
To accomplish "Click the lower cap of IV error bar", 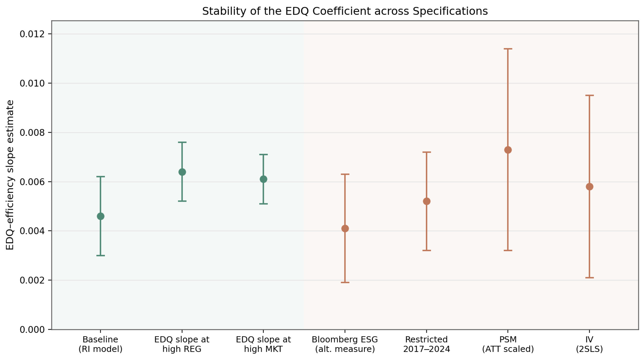I will point(589,278).
